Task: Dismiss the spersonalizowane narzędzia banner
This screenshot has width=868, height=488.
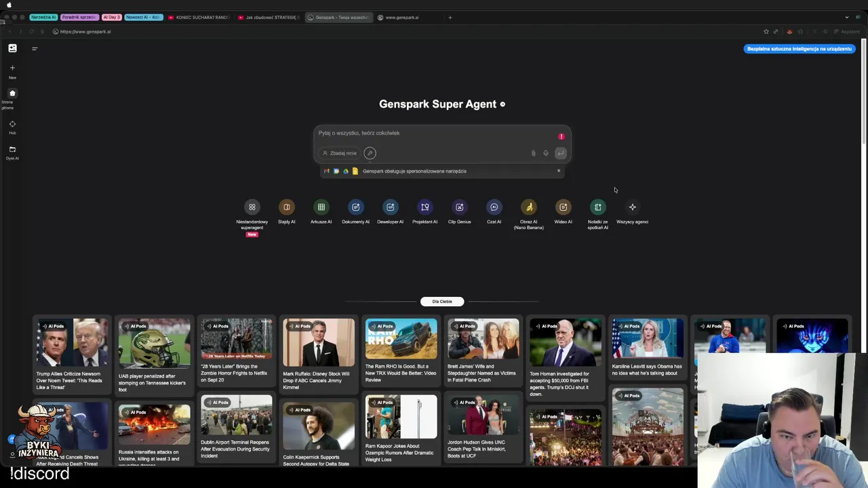Action: (x=559, y=171)
